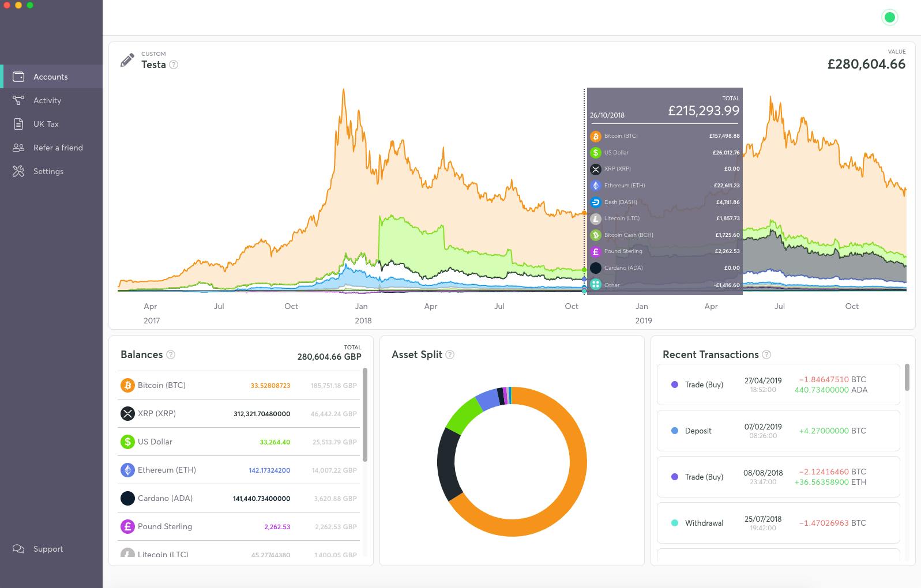Open the Accounts section in sidebar
921x588 pixels.
pyautogui.click(x=51, y=77)
